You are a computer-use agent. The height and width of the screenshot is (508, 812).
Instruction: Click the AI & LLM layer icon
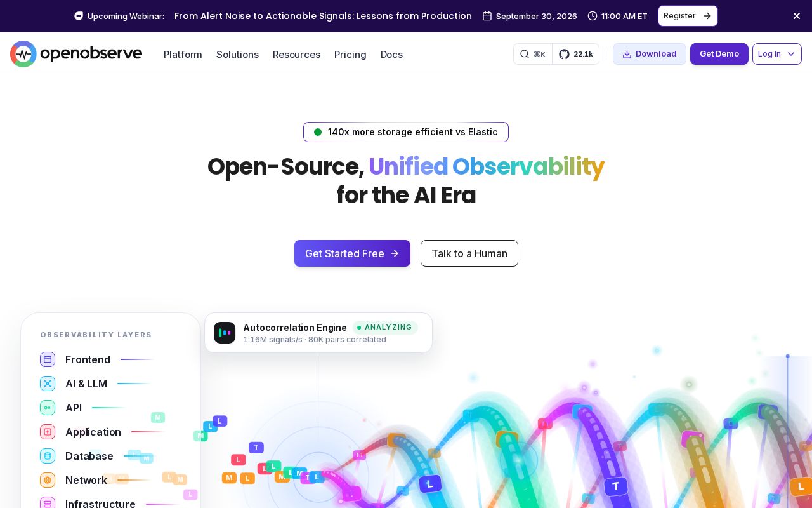(x=48, y=384)
